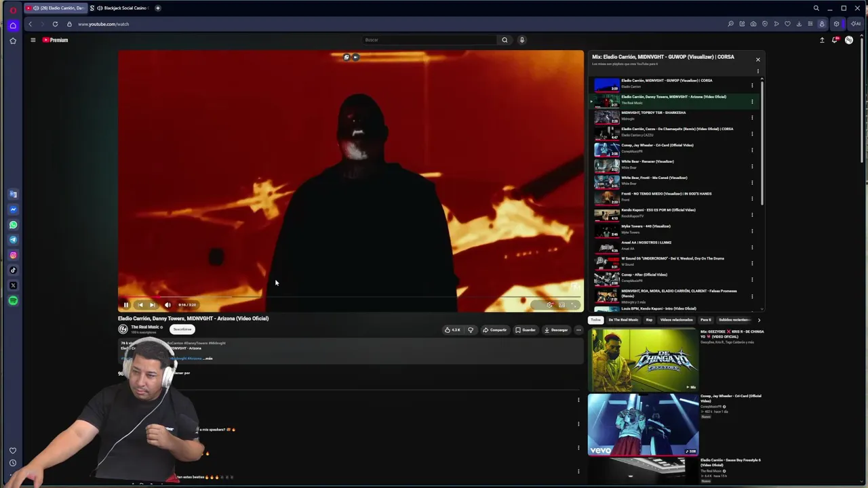The height and width of the screenshot is (488, 868).
Task: Open YouTube notifications bell
Action: point(835,40)
